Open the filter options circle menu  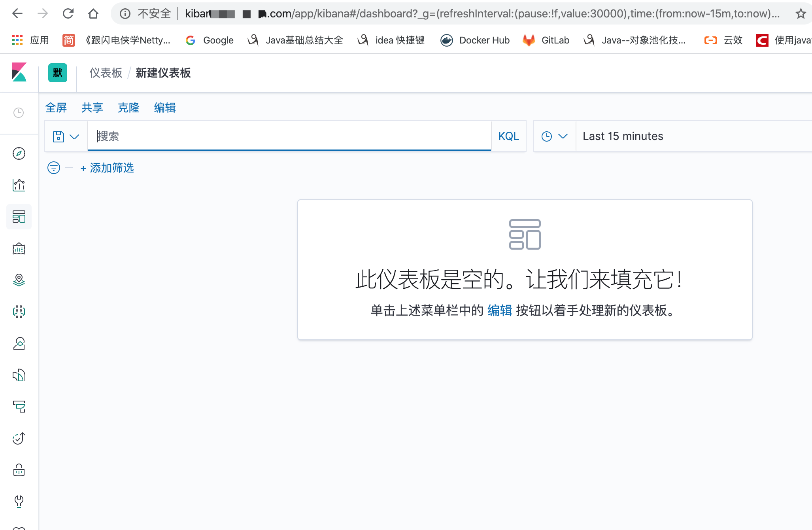point(54,168)
